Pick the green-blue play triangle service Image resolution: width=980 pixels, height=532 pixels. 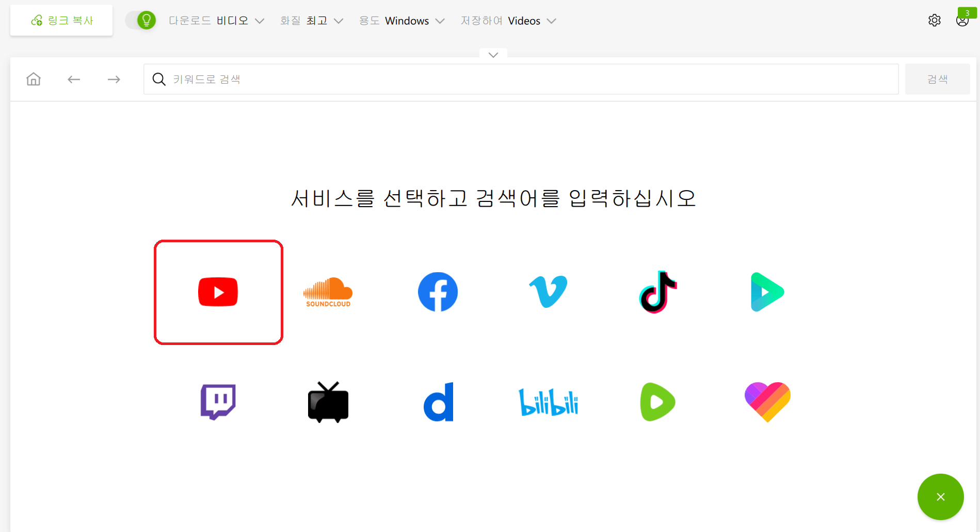pos(767,292)
